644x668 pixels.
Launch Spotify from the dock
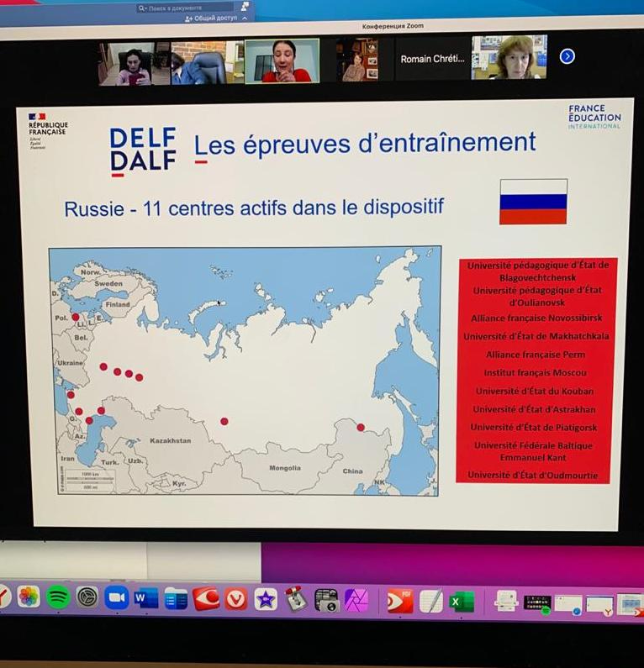(58, 597)
